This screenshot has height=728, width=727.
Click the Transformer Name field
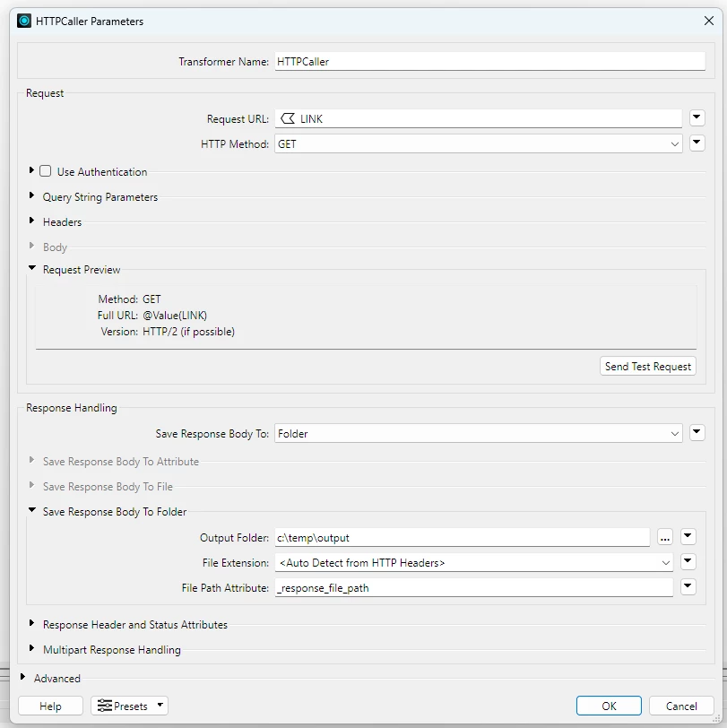(x=489, y=62)
